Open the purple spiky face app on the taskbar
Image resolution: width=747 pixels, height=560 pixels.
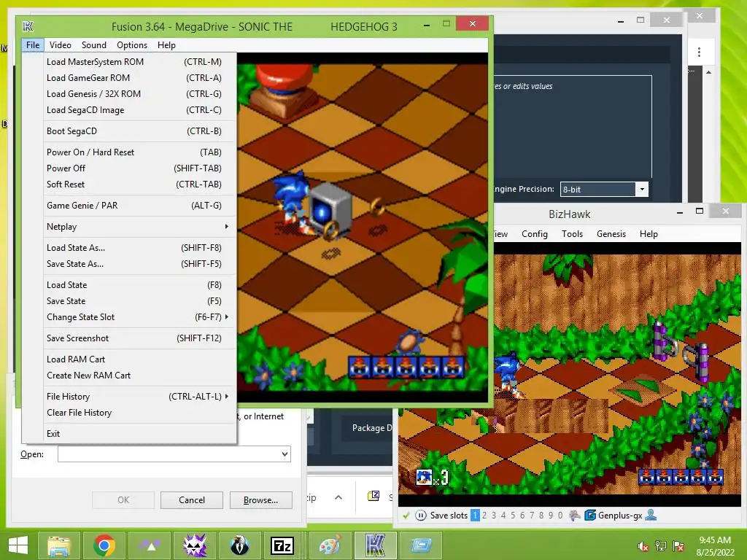pyautogui.click(x=194, y=545)
